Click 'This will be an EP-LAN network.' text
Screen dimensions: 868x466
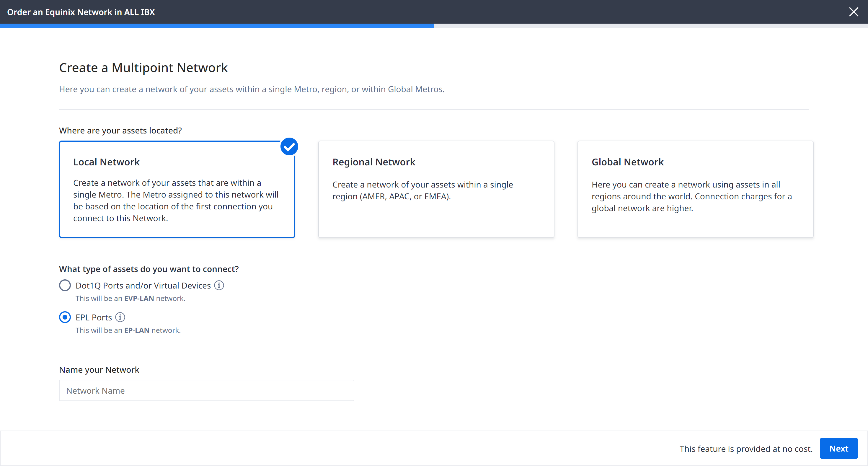(128, 330)
